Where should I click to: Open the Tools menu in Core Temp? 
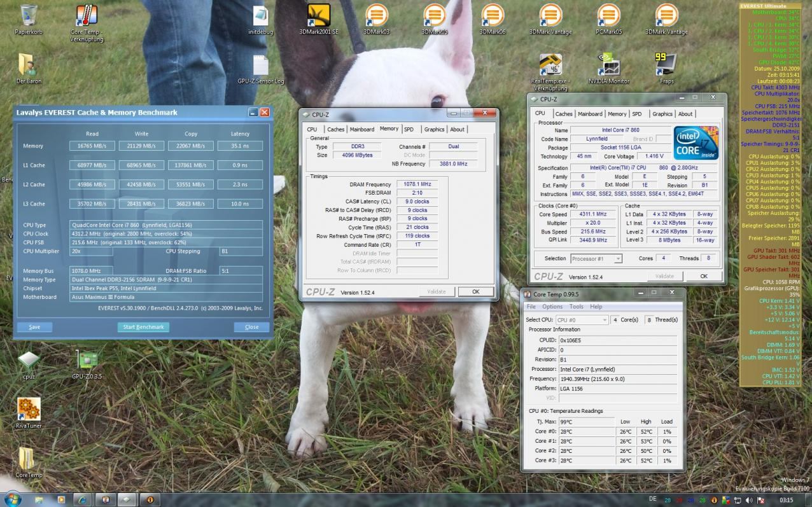point(576,307)
